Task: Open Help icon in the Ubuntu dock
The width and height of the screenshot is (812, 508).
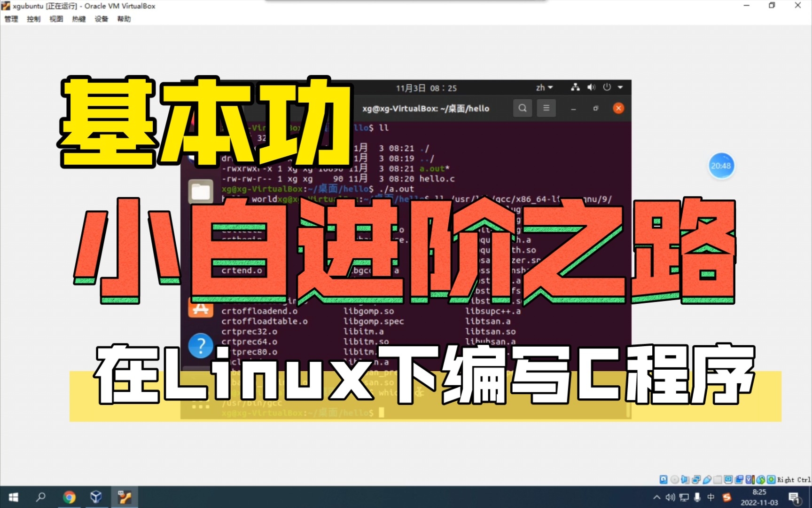Action: (x=201, y=346)
